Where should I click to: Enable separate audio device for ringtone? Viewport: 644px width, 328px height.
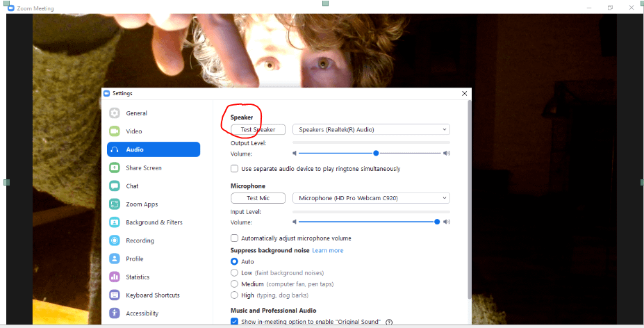click(x=235, y=169)
